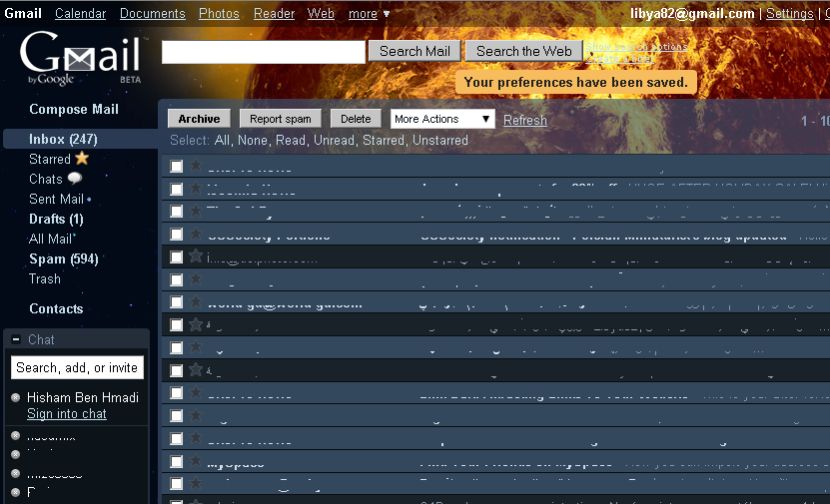
Task: Click the 'Search, add, or invite' chat field
Action: (77, 367)
